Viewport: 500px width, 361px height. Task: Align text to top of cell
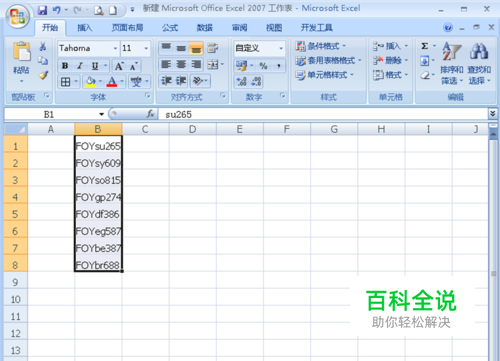click(166, 48)
